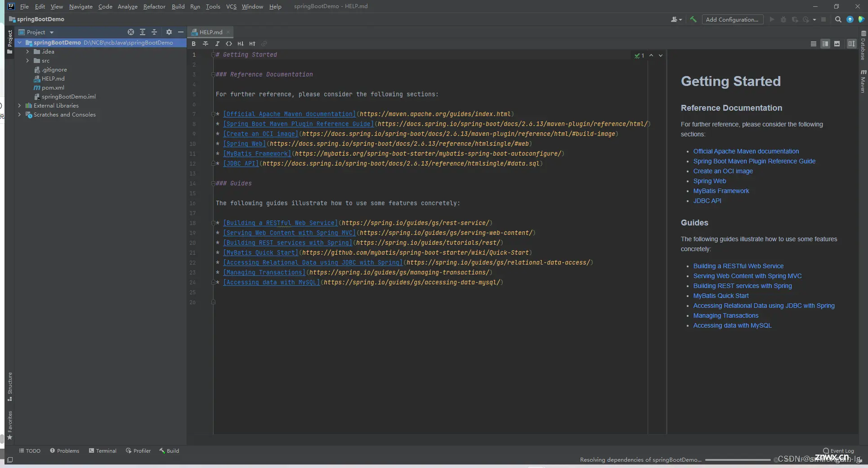This screenshot has width=868, height=468.
Task: Open Managing Transactions preview link
Action: 726,315
